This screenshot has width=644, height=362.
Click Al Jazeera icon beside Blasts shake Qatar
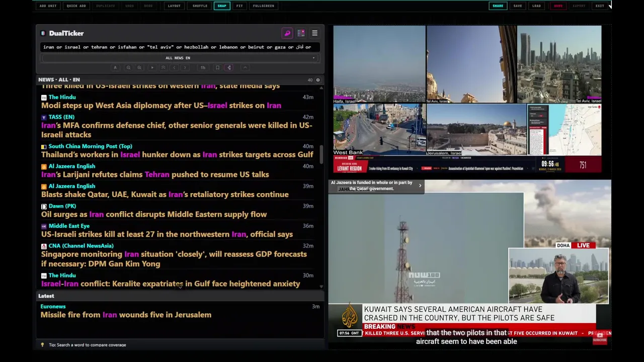(x=44, y=187)
